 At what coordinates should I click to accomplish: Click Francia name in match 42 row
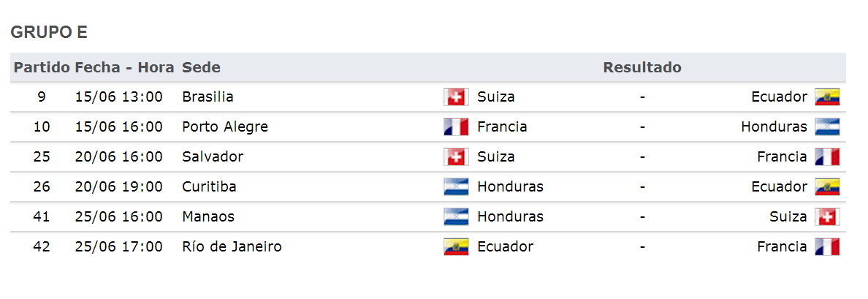point(783,246)
